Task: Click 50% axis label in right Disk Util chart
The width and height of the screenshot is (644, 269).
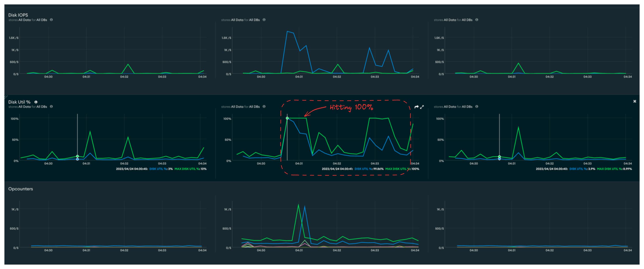Action: (x=440, y=140)
